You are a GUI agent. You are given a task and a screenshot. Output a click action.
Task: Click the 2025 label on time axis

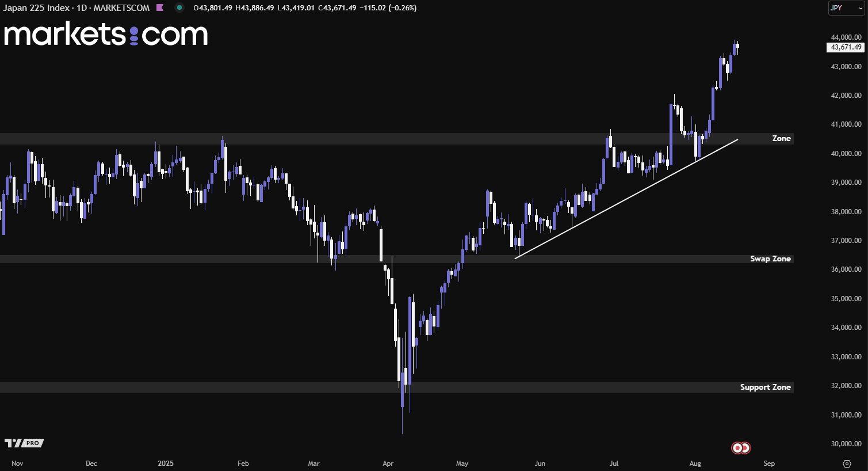click(166, 464)
